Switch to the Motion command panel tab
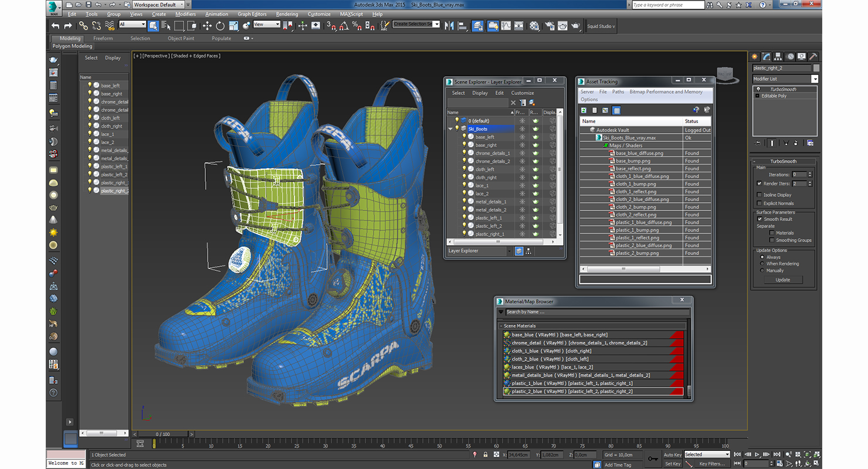 790,57
